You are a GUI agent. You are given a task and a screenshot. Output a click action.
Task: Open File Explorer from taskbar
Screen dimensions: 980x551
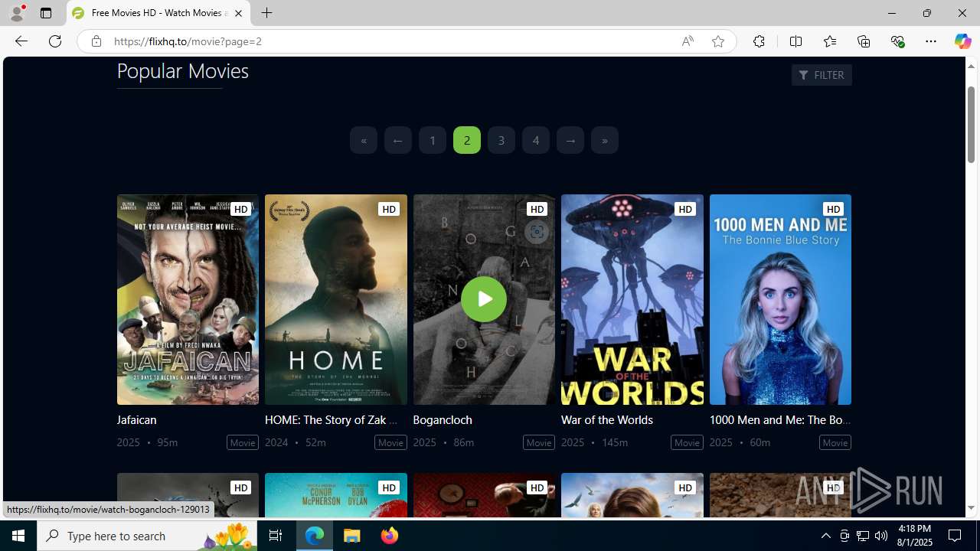tap(352, 536)
